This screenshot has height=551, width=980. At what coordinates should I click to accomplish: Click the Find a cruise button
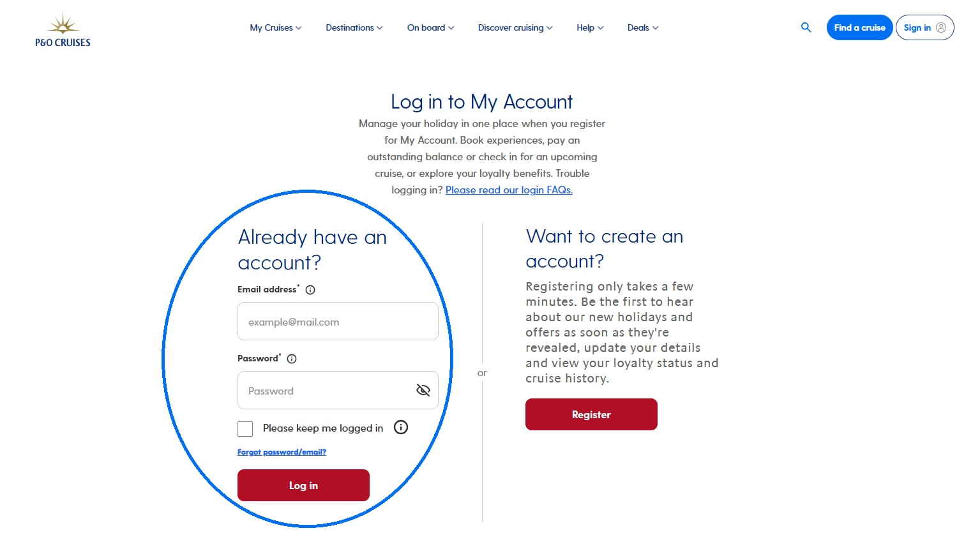859,27
